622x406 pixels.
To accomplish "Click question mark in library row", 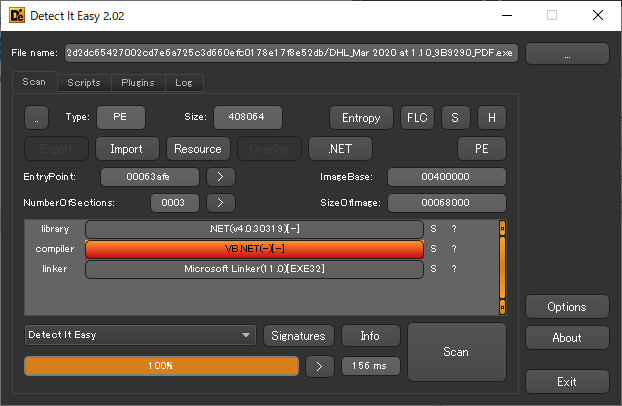I will pos(454,229).
